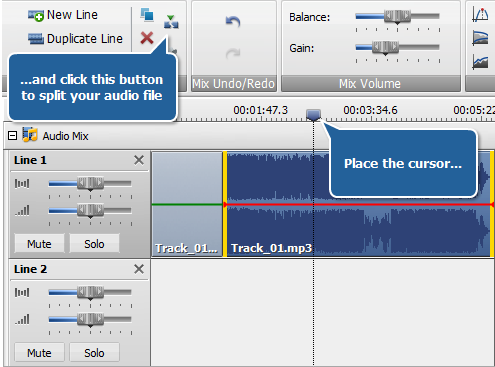
Task: Click the Audio Mix music folder icon
Action: tap(30, 135)
